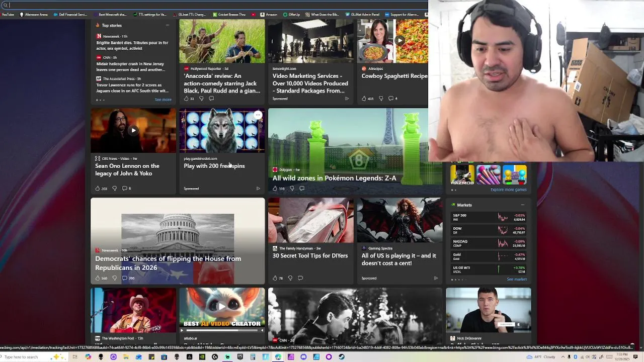
Task: Open options on the wolf slots ad
Action: (258, 115)
